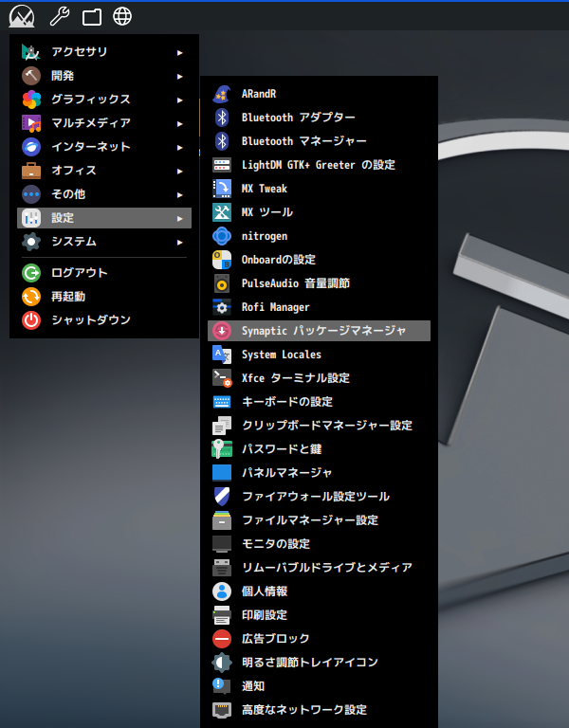569x728 pixels.
Task: Open nitrogen wallpaper setter icon
Action: (222, 236)
